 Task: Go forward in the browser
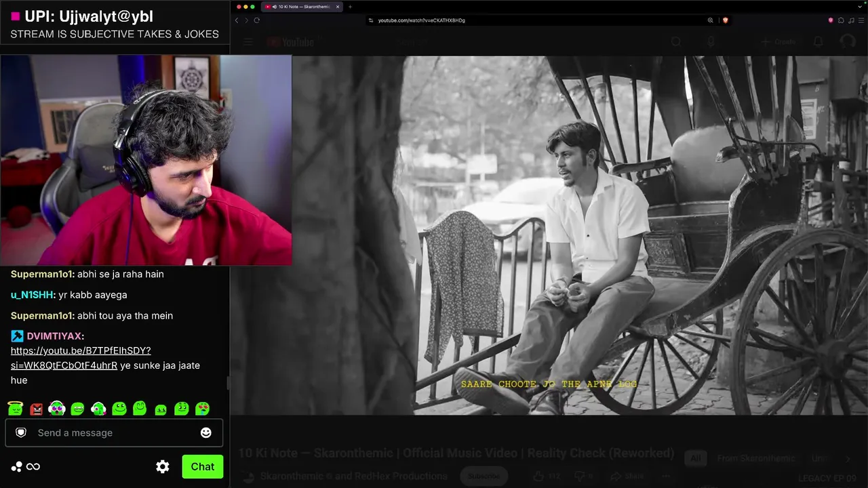[246, 20]
